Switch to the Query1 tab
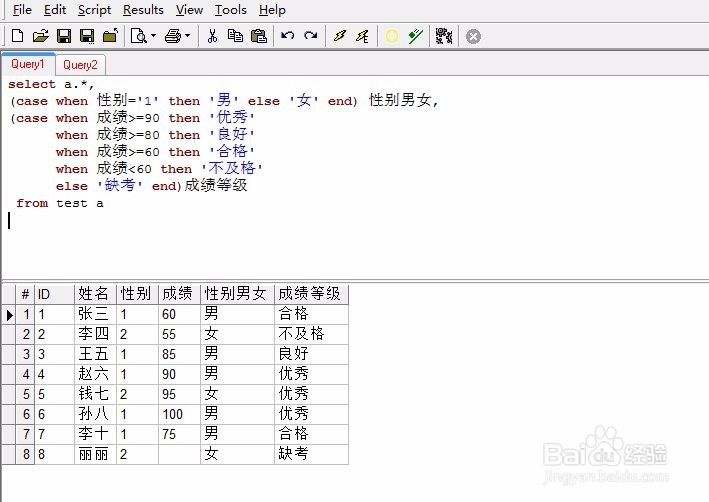The height and width of the screenshot is (502, 709). coord(28,64)
